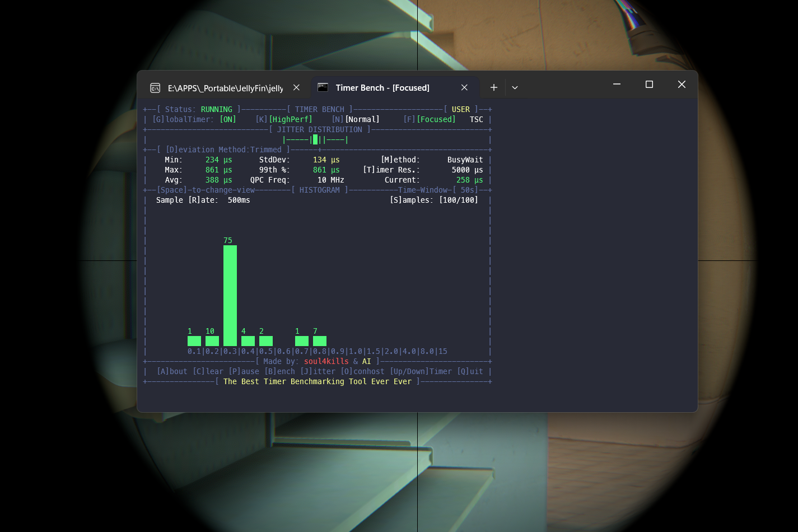Expand the new tab profile dropdown
This screenshot has height=532, width=798.
pyautogui.click(x=515, y=87)
